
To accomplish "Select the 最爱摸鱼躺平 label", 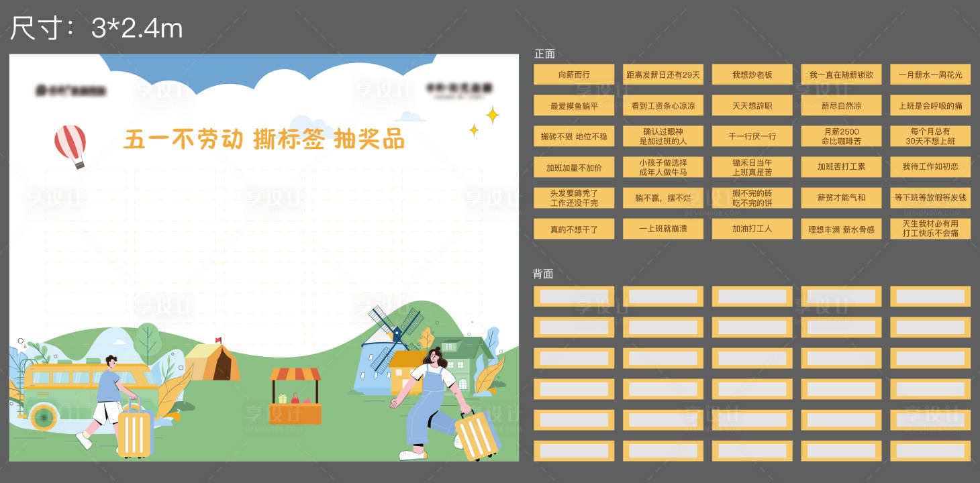I will pyautogui.click(x=574, y=105).
